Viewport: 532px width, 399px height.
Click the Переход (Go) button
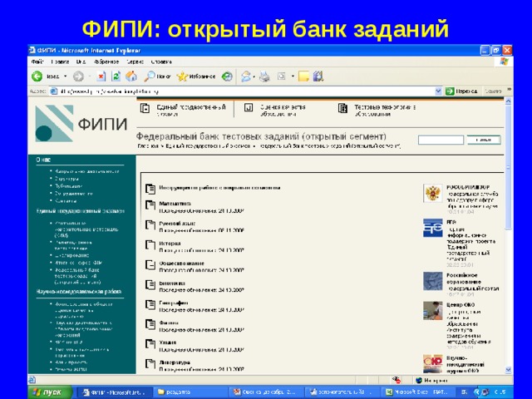point(461,91)
